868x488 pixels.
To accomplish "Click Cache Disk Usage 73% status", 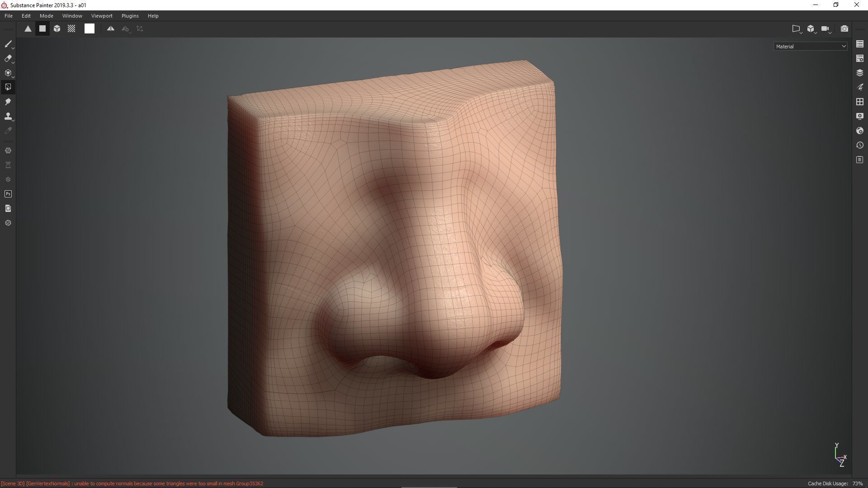I will (x=835, y=483).
